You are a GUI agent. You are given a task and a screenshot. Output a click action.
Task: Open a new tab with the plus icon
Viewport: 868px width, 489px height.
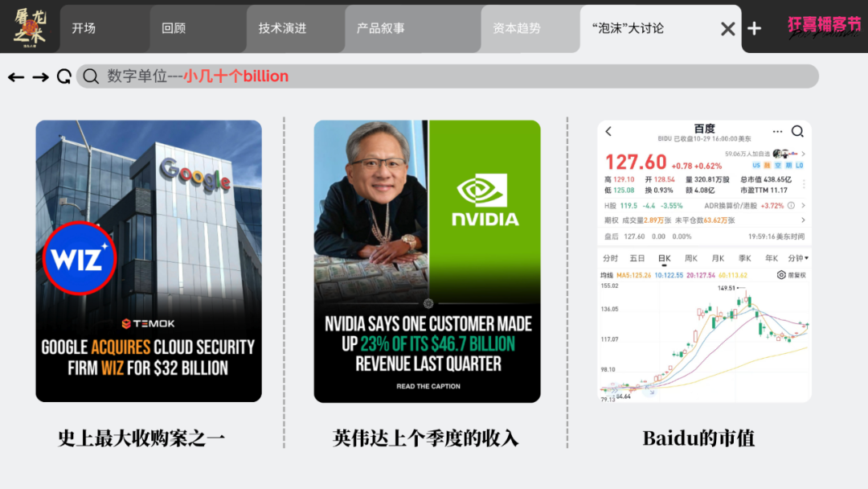click(x=754, y=28)
